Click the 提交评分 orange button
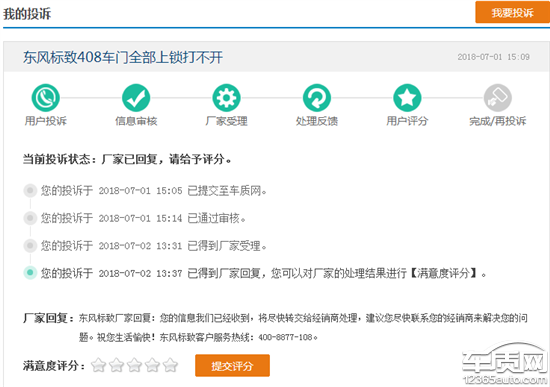The width and height of the screenshot is (550, 387). [x=232, y=366]
